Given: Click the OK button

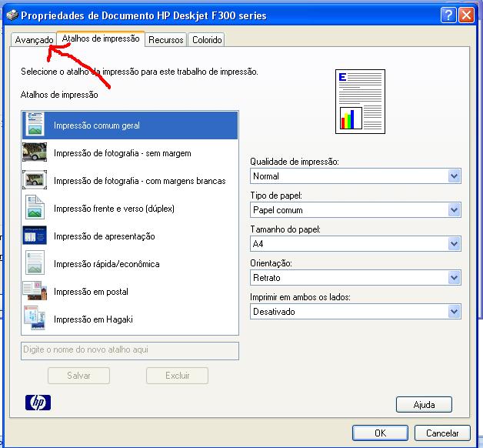Looking at the screenshot, I should pos(380,433).
